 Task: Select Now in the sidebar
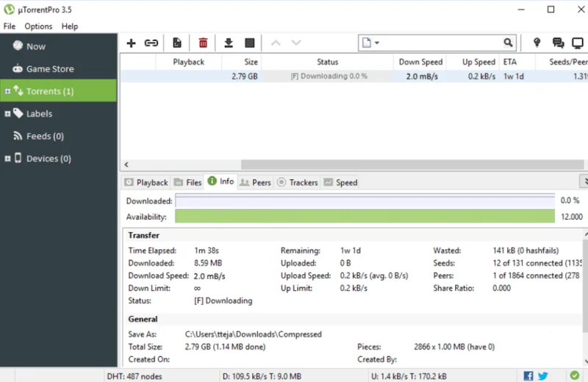click(59, 46)
